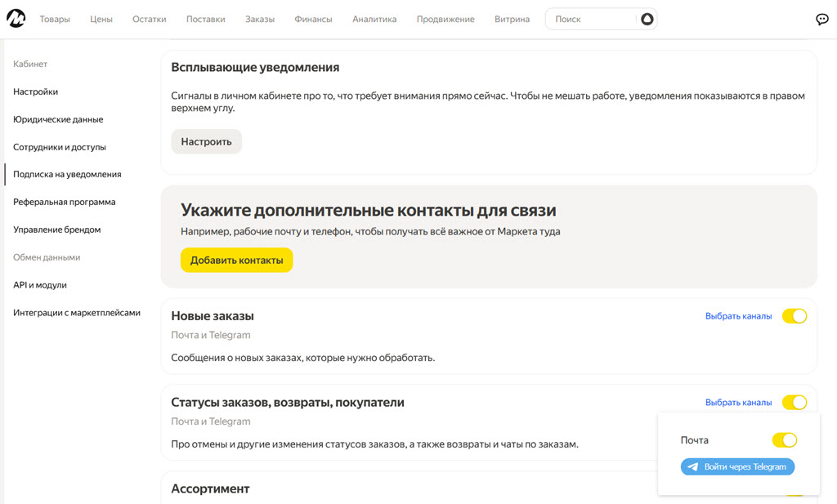Open the Товары menu
The width and height of the screenshot is (837, 504).
55,20
